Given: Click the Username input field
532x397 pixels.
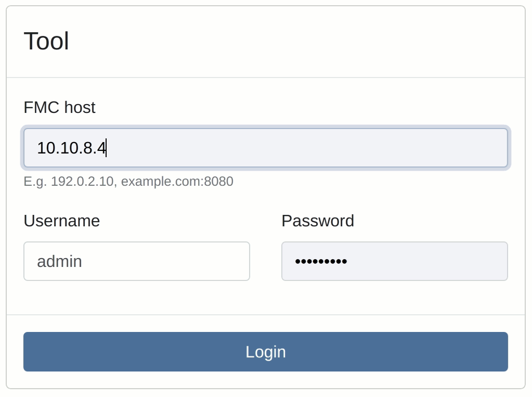Looking at the screenshot, I should coord(136,261).
